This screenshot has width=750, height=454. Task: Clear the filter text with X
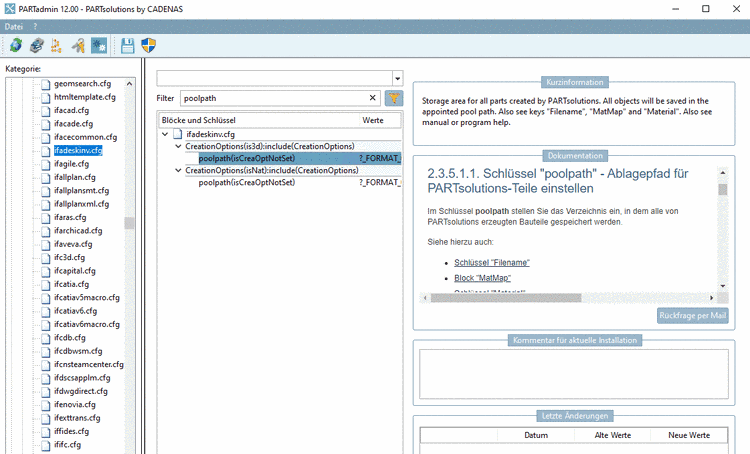pos(373,98)
